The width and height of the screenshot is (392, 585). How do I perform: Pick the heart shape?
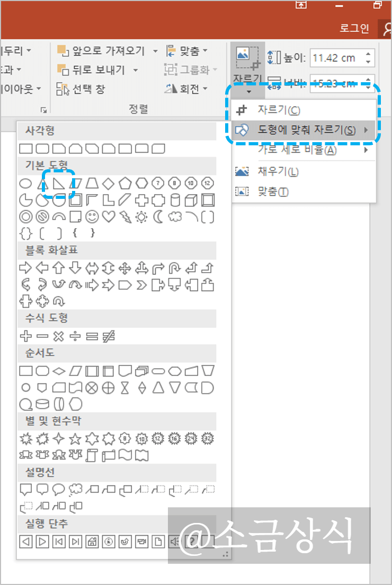pos(109,216)
